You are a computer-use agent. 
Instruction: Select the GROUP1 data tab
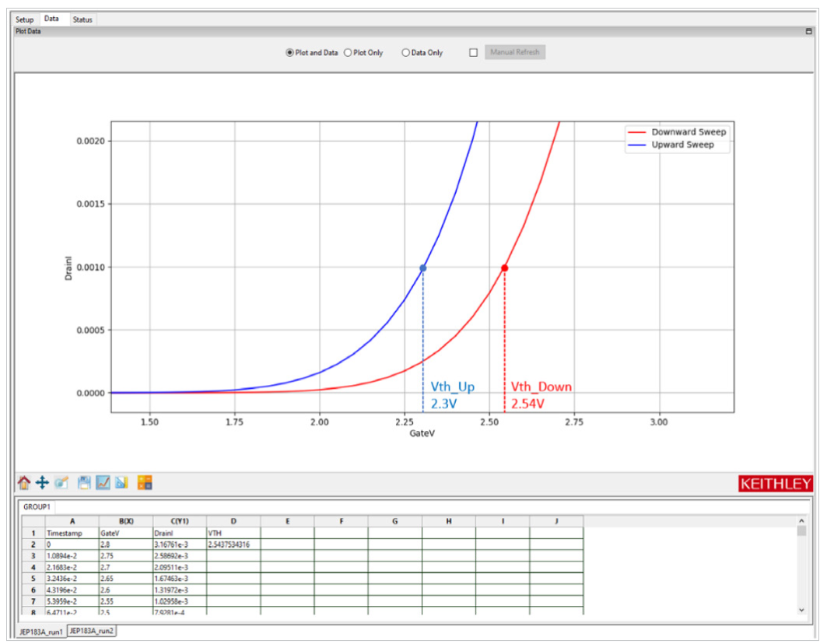point(37,506)
